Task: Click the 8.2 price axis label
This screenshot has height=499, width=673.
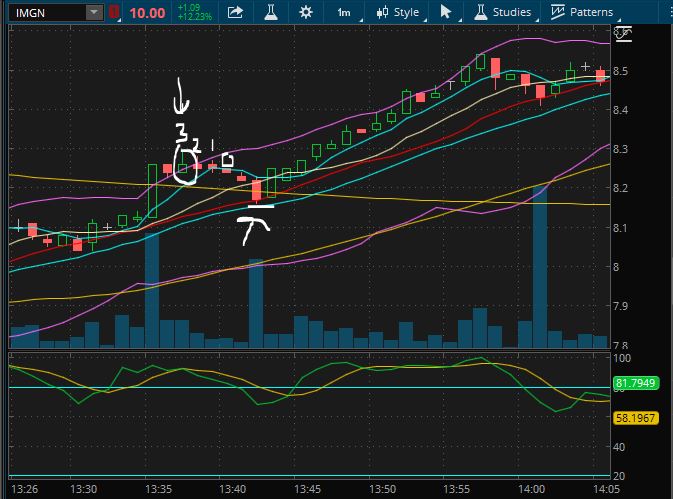Action: (x=620, y=188)
